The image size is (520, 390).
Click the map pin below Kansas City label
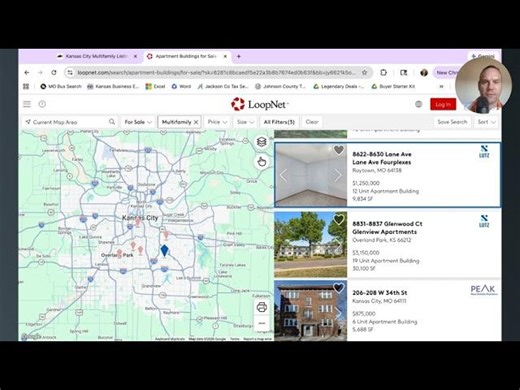138,222
